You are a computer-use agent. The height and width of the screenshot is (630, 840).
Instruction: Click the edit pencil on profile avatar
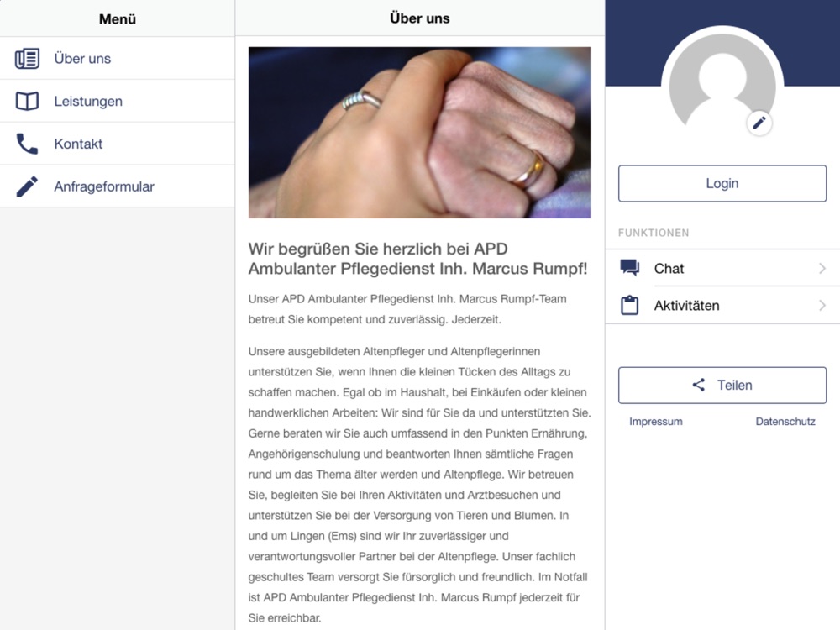coord(759,123)
